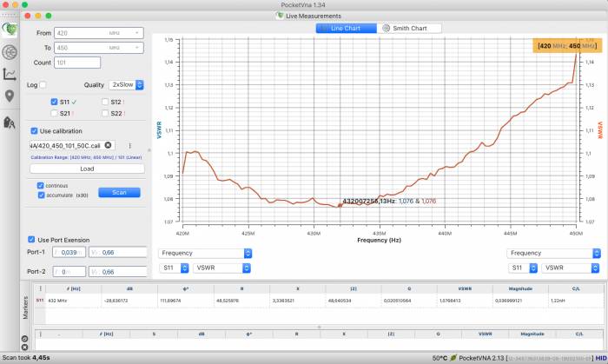Open the calibration file options (three dots)
This screenshot has width=608, height=364.
point(129,145)
